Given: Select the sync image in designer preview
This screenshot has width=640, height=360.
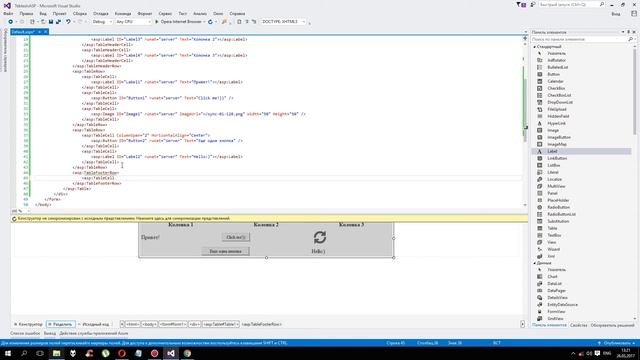Looking at the screenshot, I should tap(320, 237).
